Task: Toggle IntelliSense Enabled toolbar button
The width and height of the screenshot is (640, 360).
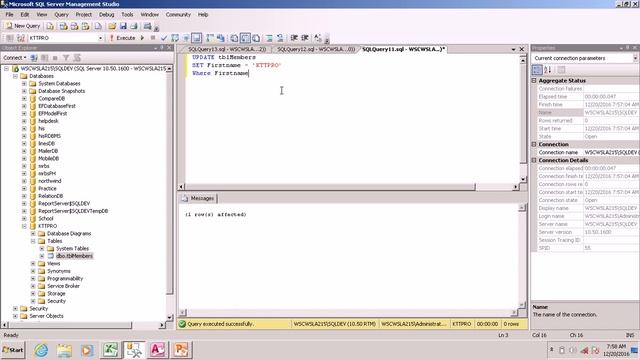Action: click(x=196, y=38)
